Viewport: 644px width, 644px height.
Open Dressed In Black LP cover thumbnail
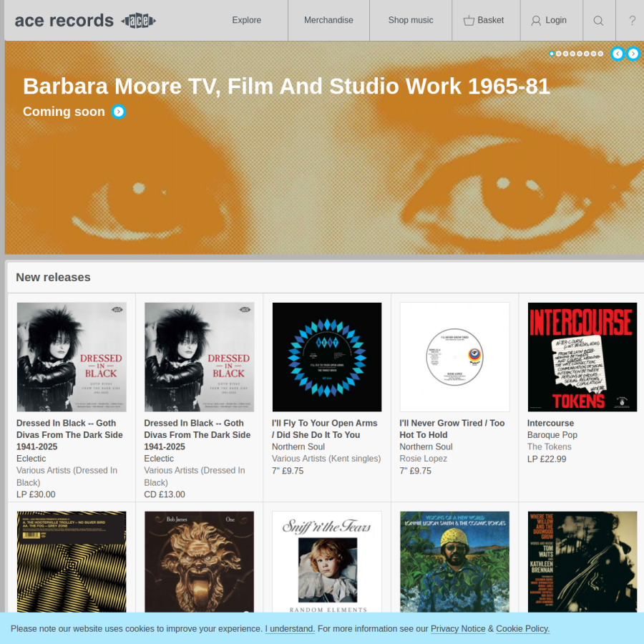[x=72, y=357]
